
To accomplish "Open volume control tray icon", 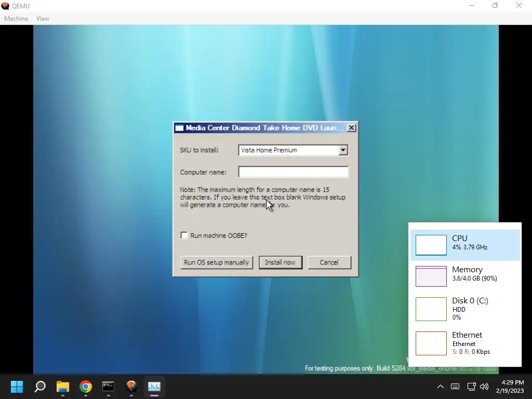I will pos(484,387).
